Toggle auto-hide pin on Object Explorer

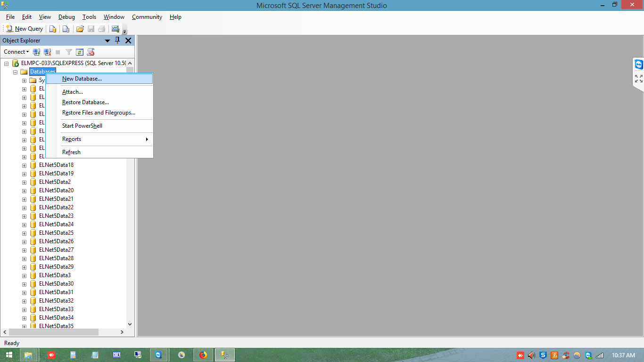[118, 41]
